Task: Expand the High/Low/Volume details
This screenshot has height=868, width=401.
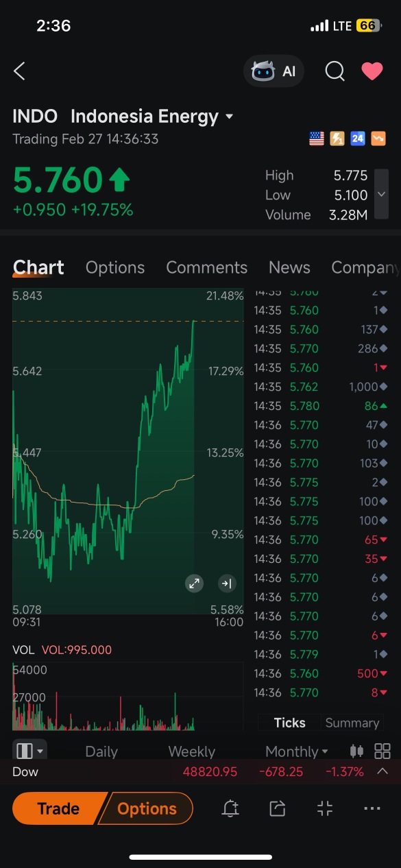Action: [x=381, y=195]
